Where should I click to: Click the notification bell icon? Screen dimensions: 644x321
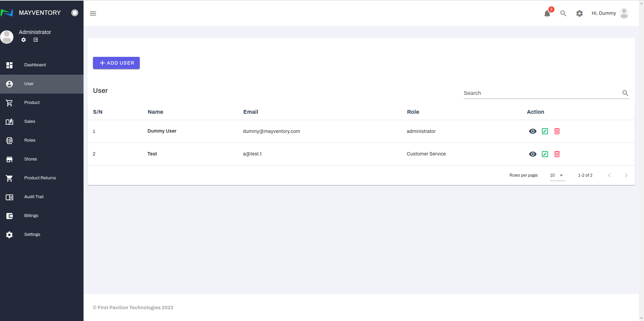pos(547,13)
